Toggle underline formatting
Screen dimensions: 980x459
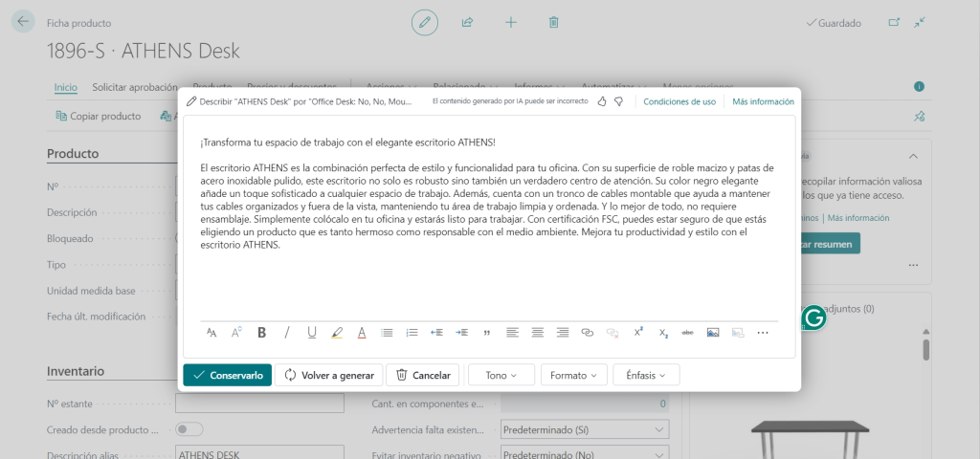point(312,333)
